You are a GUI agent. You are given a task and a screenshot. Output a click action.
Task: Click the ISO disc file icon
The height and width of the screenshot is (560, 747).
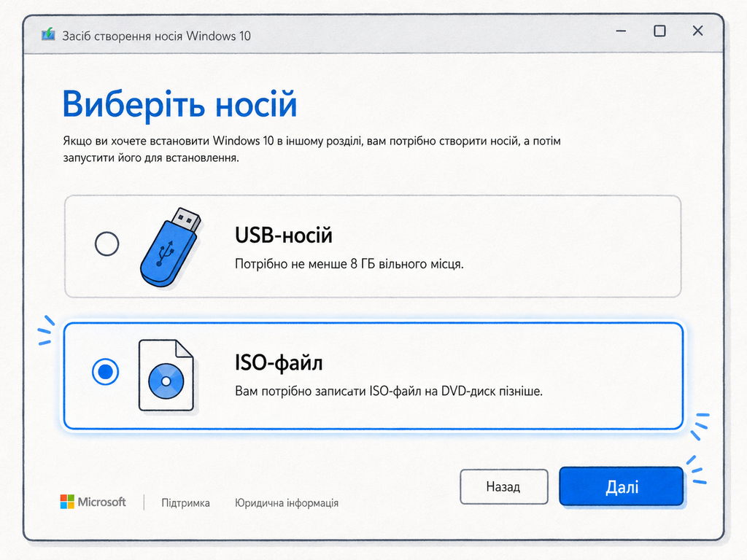[x=166, y=376]
